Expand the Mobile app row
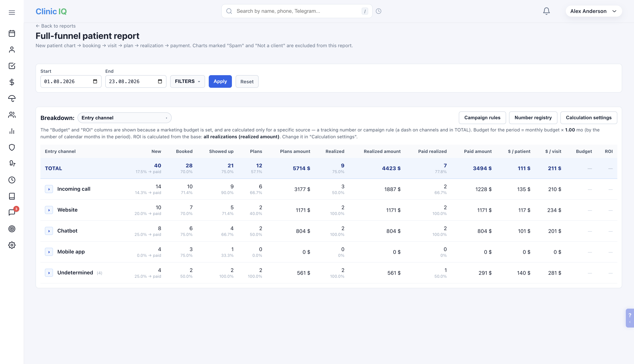This screenshot has width=634, height=364. coord(49,252)
